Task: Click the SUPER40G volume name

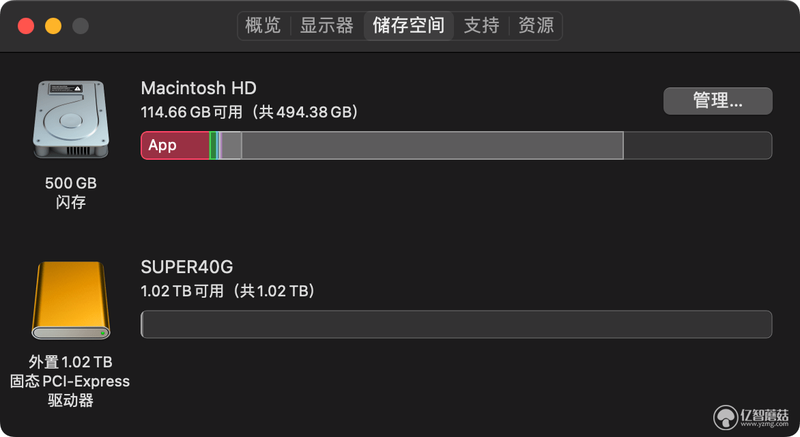Action: pyautogui.click(x=187, y=267)
